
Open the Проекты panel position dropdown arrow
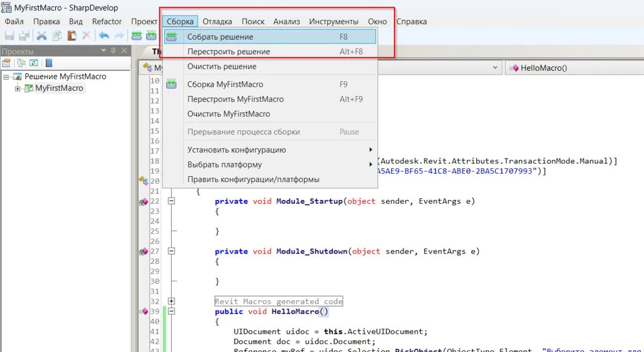pyautogui.click(x=104, y=51)
